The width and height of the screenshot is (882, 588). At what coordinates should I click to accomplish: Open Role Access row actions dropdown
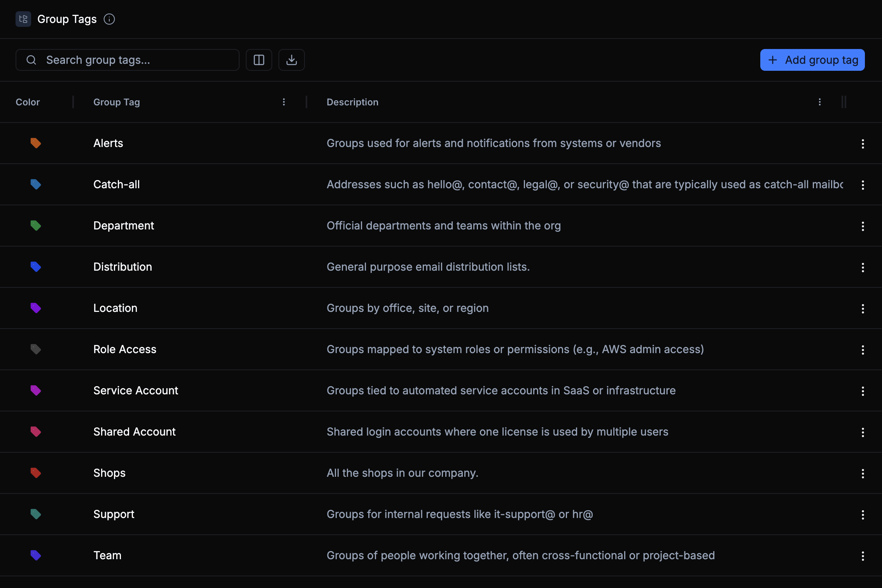point(863,350)
